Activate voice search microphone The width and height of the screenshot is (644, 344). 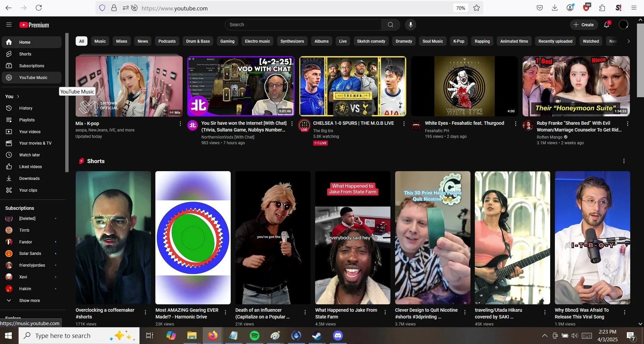(410, 25)
